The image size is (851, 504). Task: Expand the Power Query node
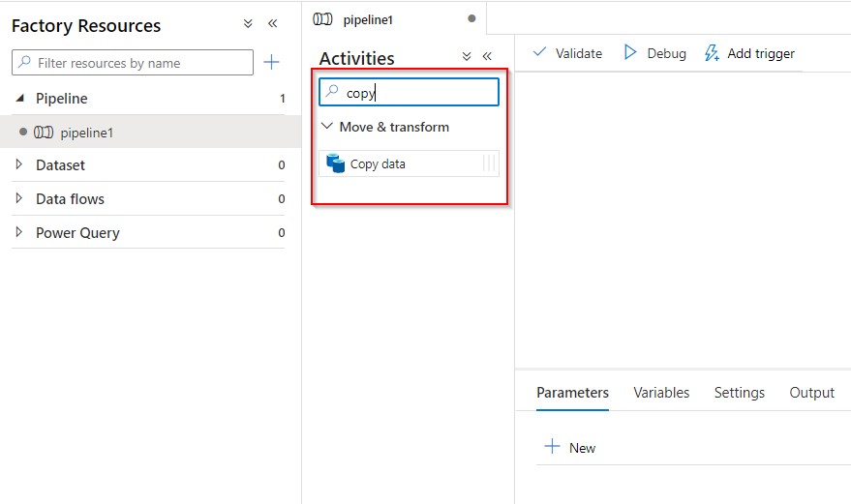click(x=19, y=232)
